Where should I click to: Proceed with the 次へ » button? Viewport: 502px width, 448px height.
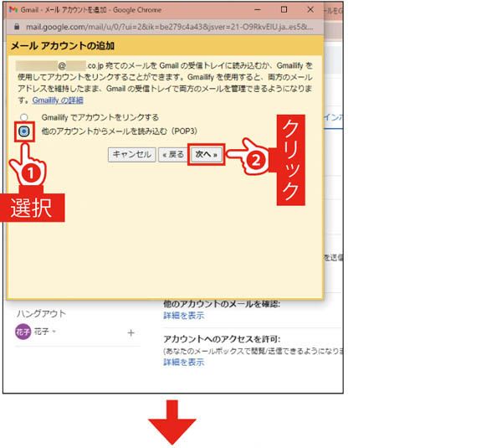click(206, 154)
